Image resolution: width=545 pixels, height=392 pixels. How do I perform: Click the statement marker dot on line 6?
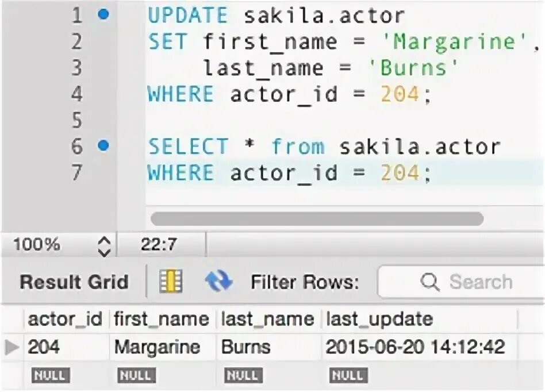click(x=103, y=145)
